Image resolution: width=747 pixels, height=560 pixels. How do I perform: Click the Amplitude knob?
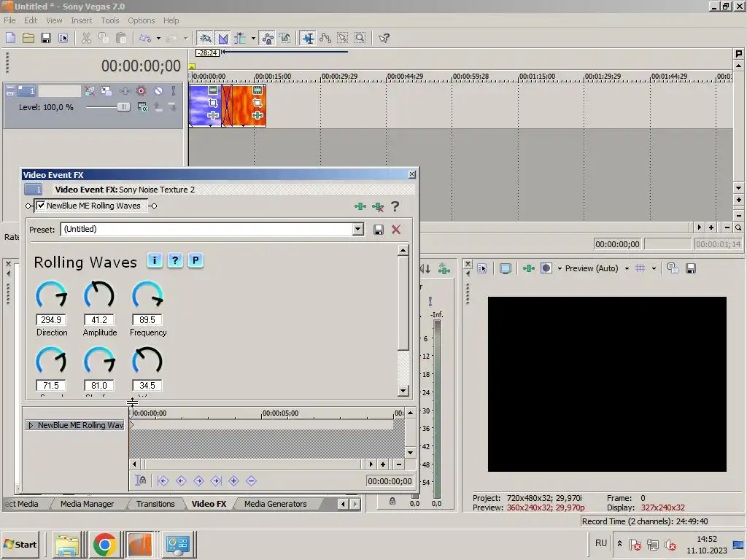coord(99,295)
